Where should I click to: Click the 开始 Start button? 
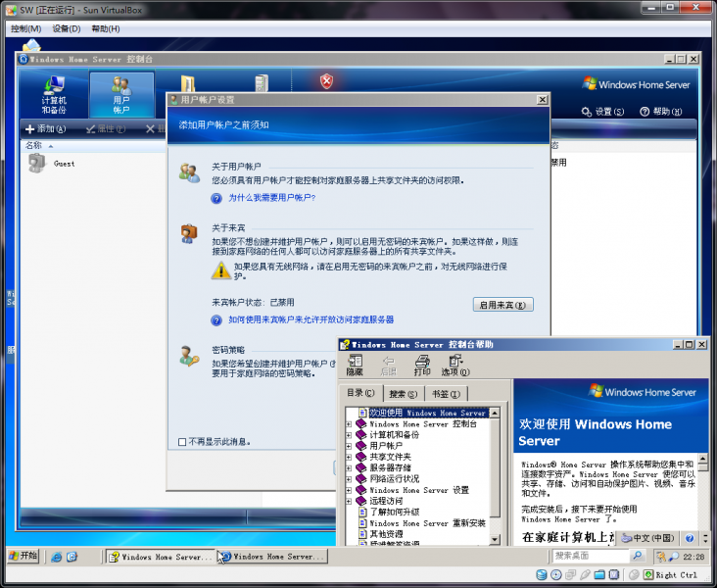[x=23, y=556]
